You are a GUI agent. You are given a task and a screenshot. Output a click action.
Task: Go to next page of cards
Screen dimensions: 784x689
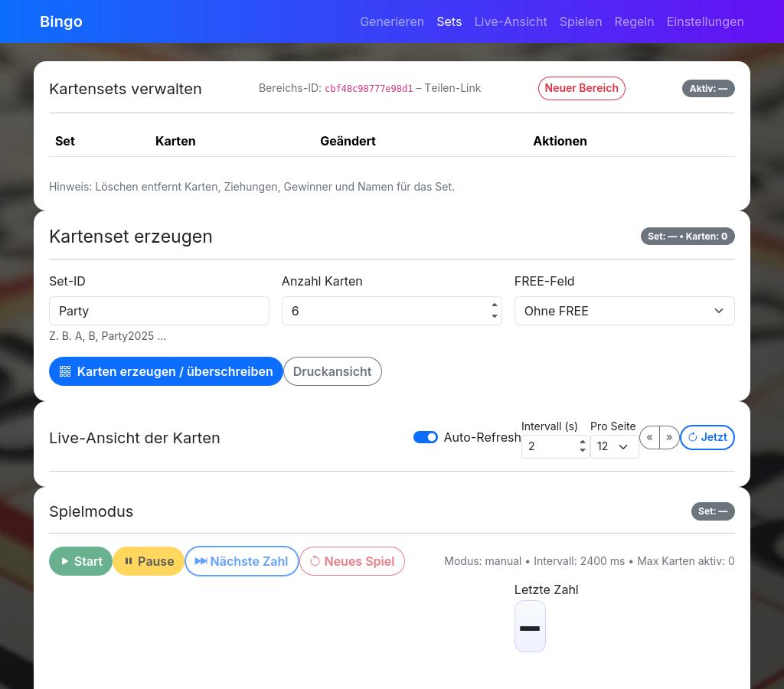[x=669, y=437]
